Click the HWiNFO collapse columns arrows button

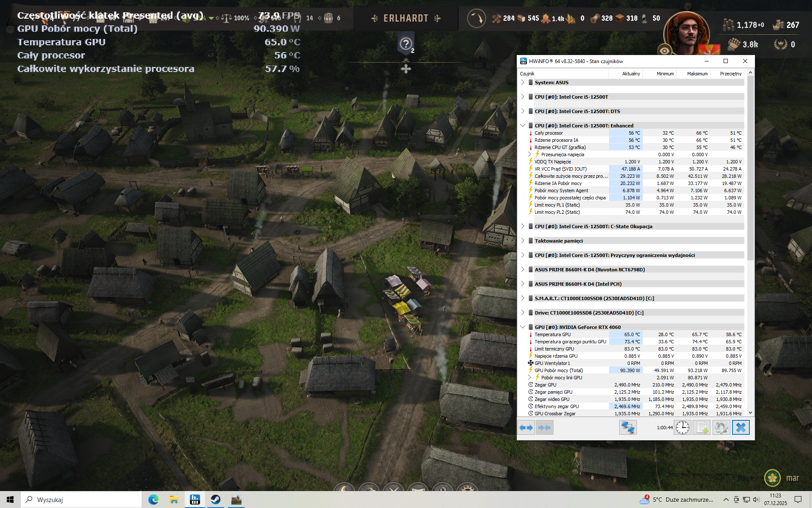(545, 428)
